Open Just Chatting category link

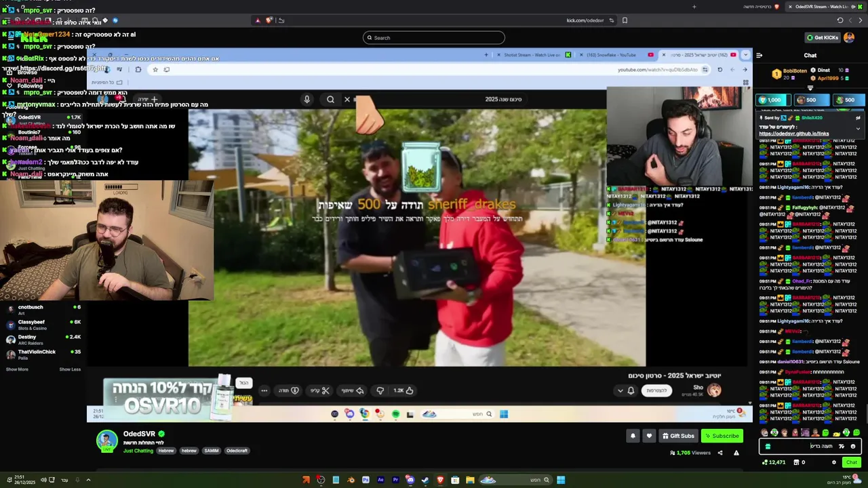click(x=138, y=451)
